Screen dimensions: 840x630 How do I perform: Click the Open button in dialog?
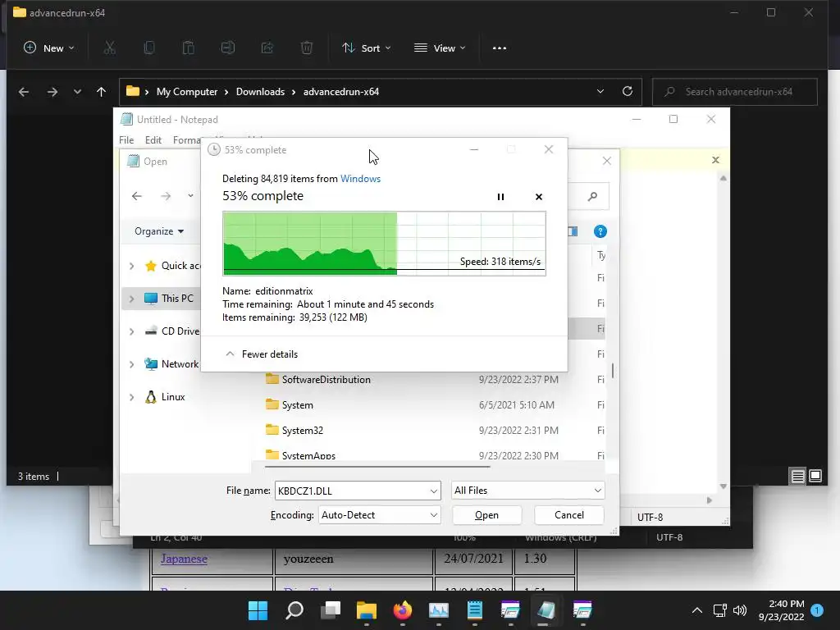[487, 515]
